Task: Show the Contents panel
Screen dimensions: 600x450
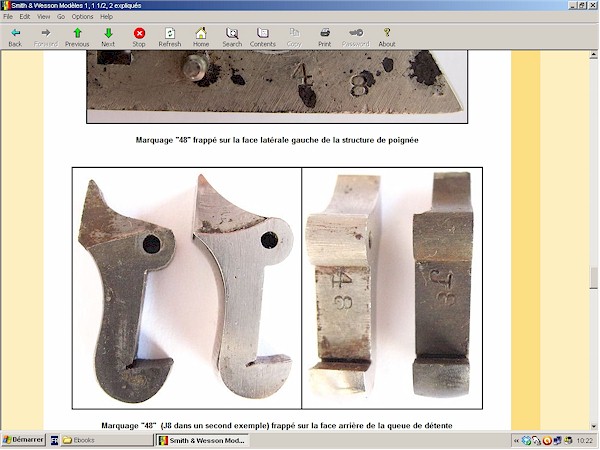Action: click(263, 37)
